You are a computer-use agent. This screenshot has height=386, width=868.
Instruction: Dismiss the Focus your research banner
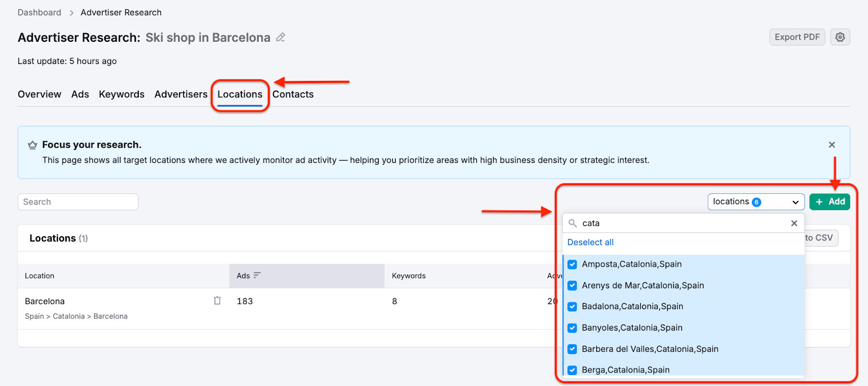click(832, 144)
